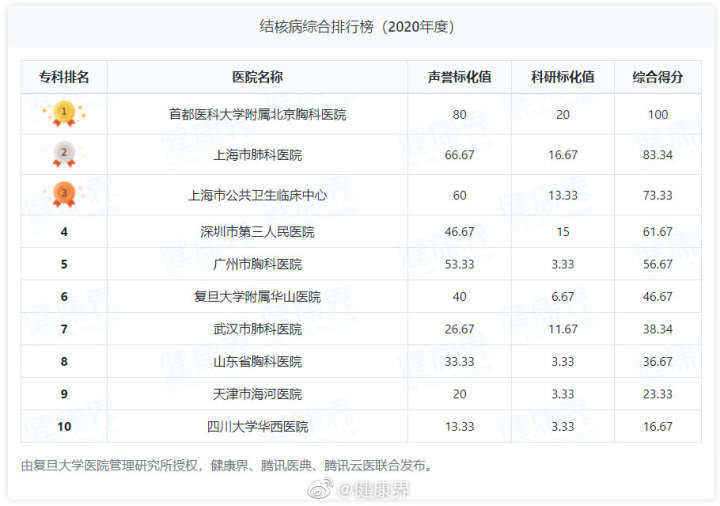The image size is (720, 506).
Task: Click rank number 8 cell
Action: click(x=64, y=361)
